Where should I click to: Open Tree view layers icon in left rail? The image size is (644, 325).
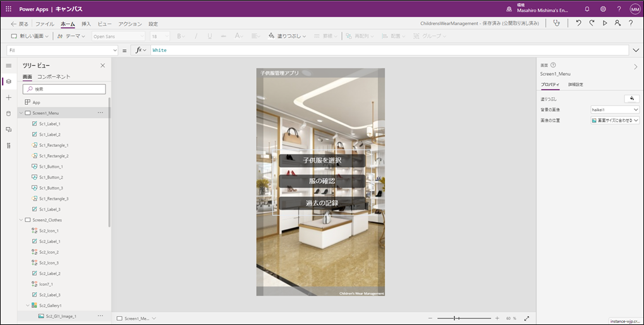[x=9, y=81]
